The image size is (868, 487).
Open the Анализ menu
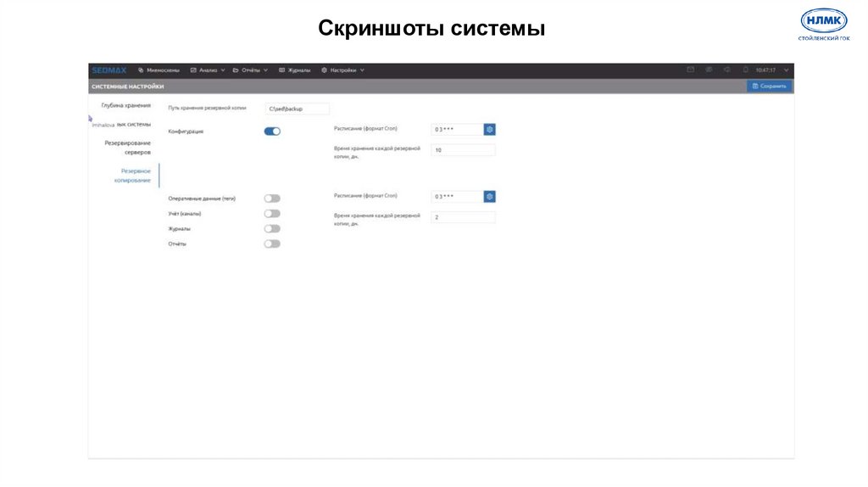[208, 70]
